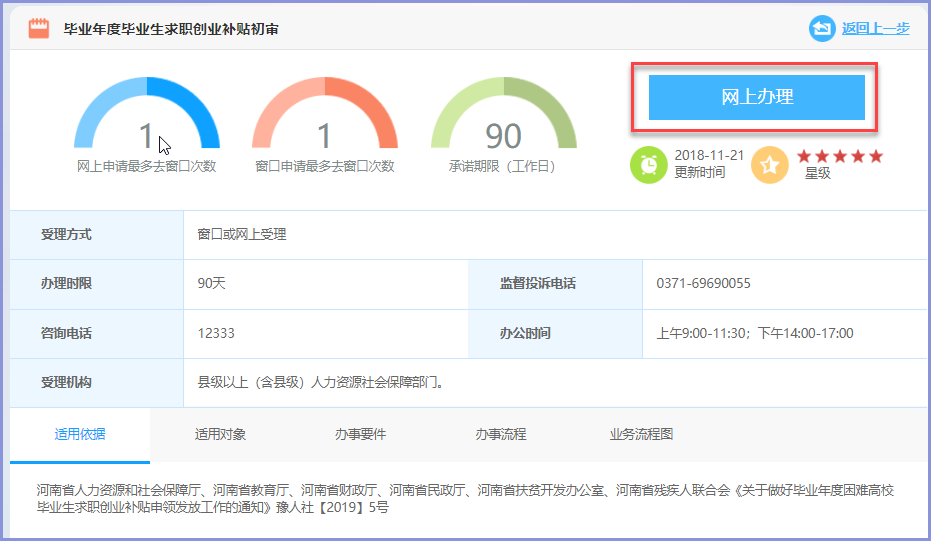Click the 监督投诉电话 label
Screen dimensions: 931x541
coord(537,284)
